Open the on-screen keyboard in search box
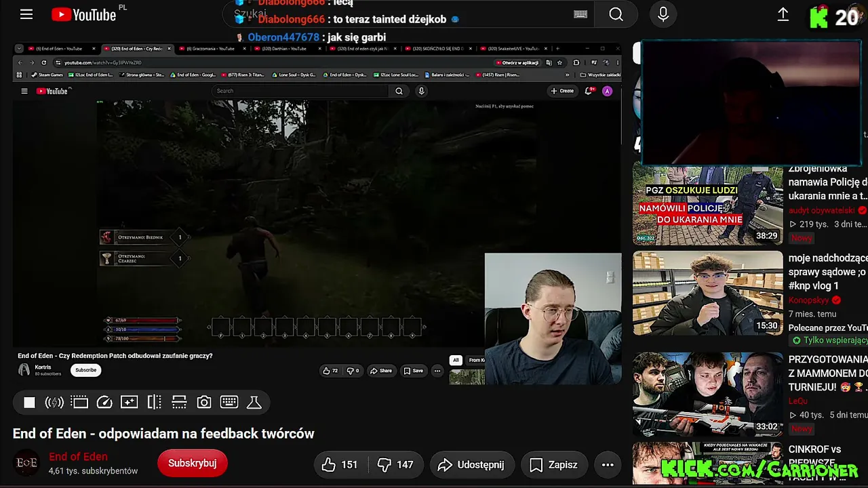Screen dimensions: 868x488 tap(580, 14)
